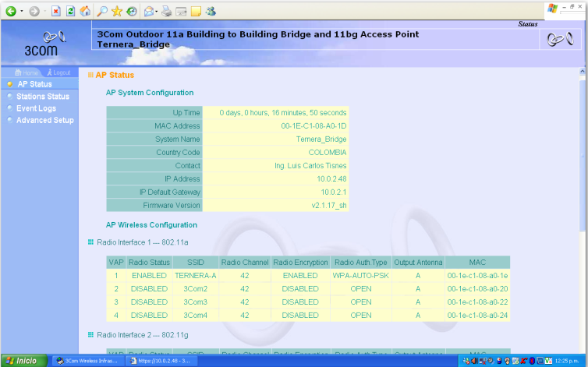Viewport: 588px width, 367px height.
Task: Open the browsing History icon
Action: click(x=131, y=12)
